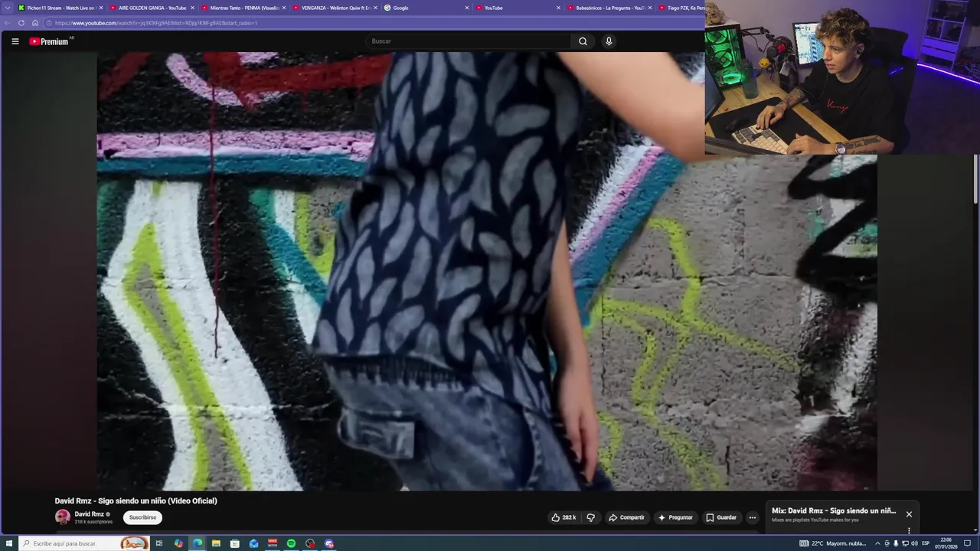Viewport: 980px width, 551px height.
Task: Open the network icon in system tray
Action: click(905, 543)
